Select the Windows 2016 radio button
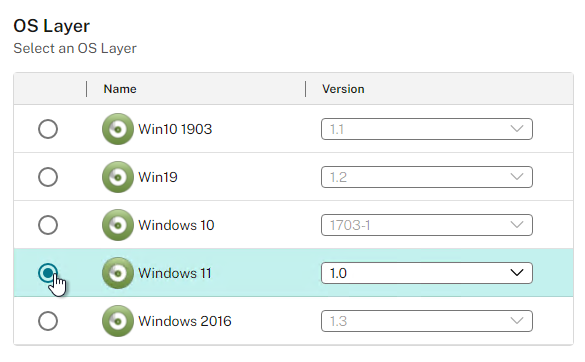The image size is (585, 362). 48,321
